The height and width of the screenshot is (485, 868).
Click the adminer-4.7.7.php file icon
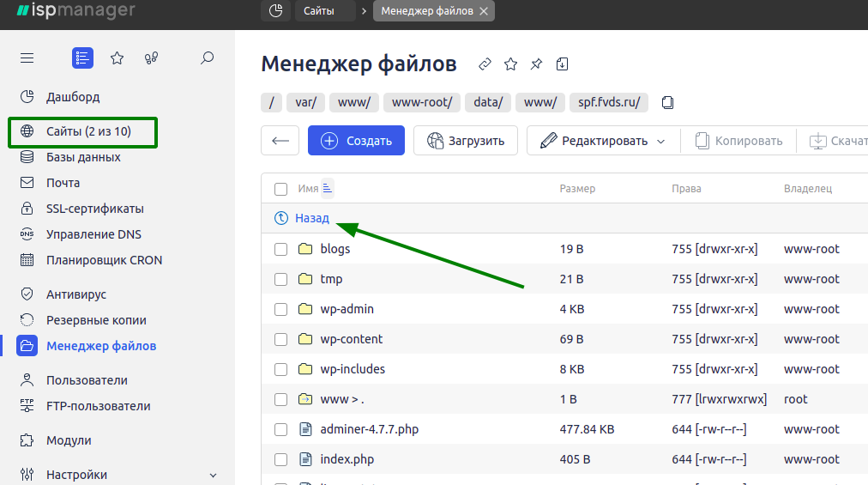(x=305, y=429)
